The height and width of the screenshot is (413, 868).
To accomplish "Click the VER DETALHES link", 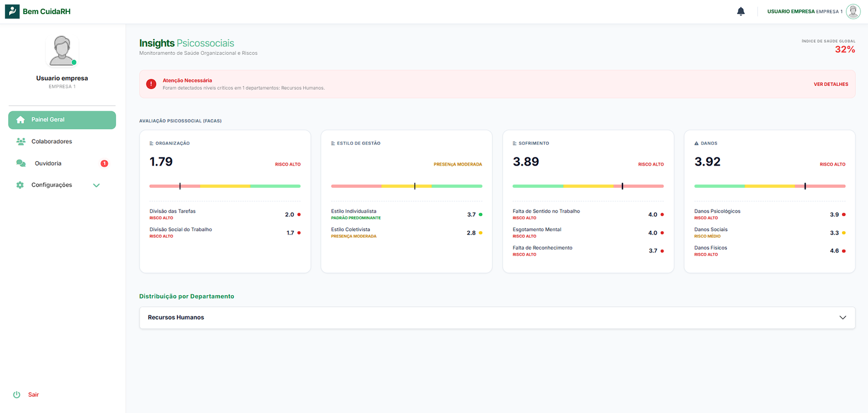I will (831, 84).
